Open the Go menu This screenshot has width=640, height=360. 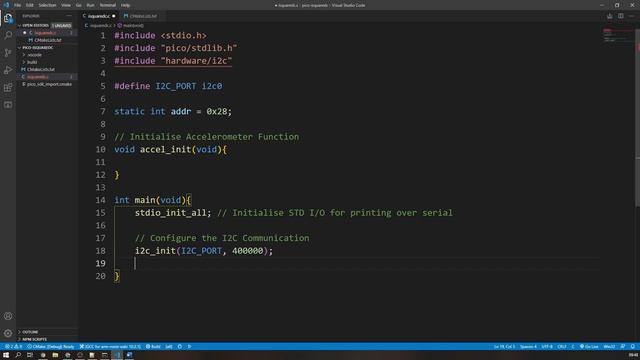(78, 5)
